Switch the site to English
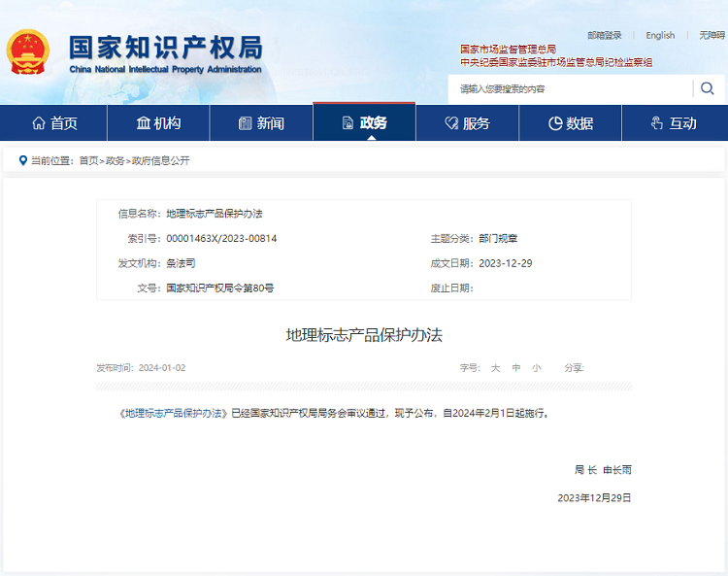 click(660, 35)
